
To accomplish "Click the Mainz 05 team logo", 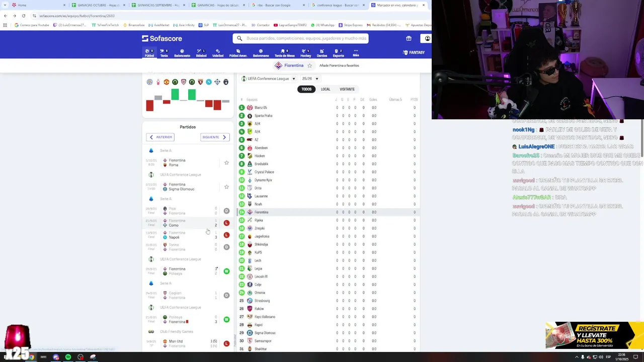I will [250, 108].
